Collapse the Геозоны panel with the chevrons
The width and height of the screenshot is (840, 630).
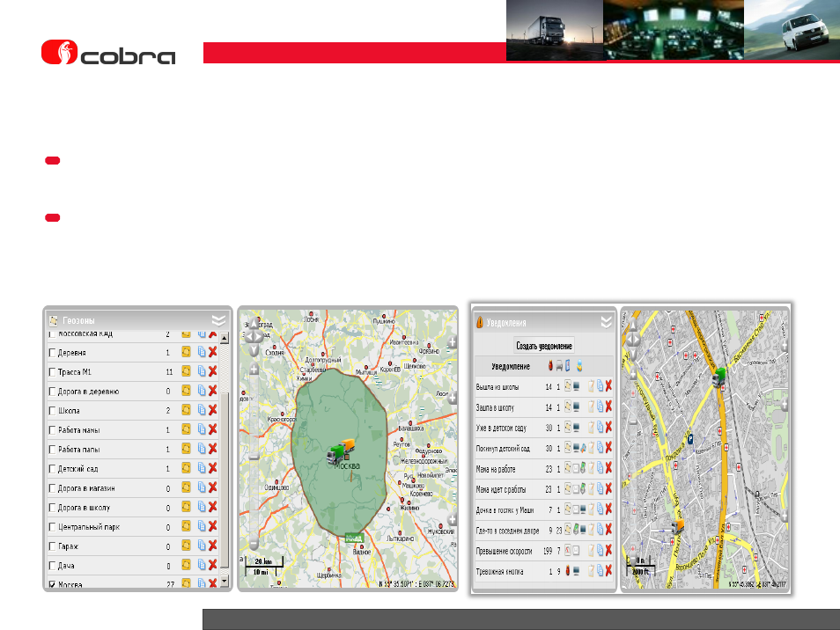tap(218, 320)
